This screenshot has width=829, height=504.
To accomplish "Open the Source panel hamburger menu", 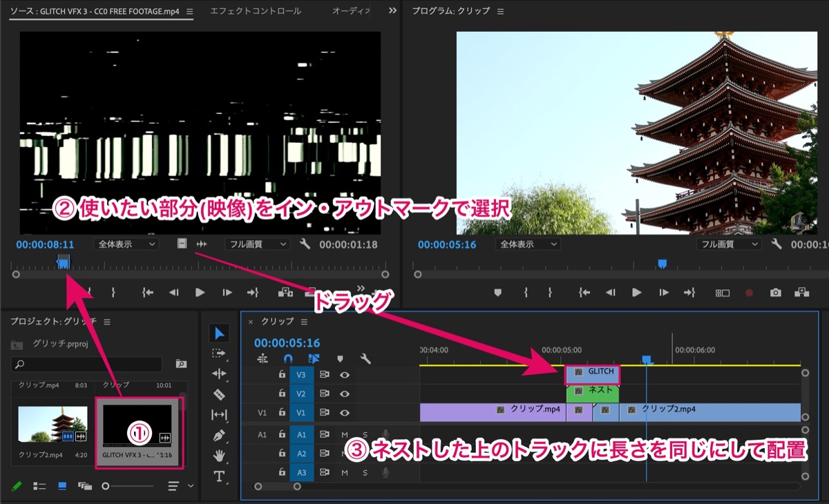I will pyautogui.click(x=189, y=12).
